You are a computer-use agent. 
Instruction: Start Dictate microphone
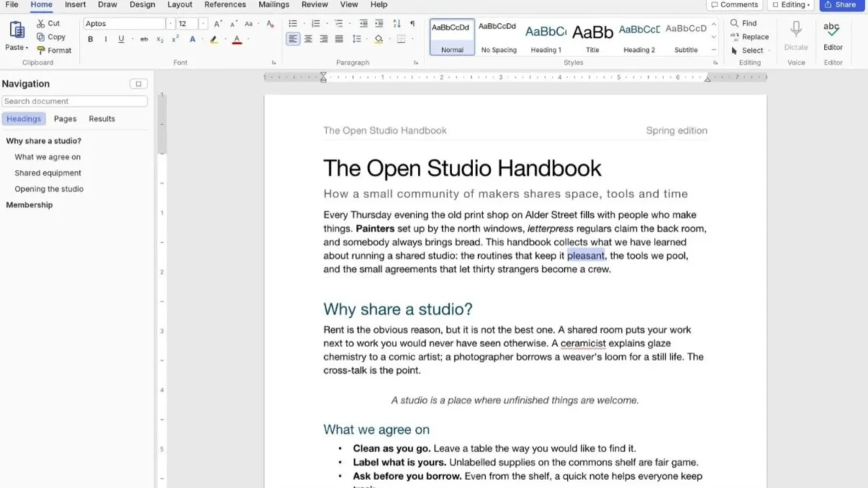point(796,35)
